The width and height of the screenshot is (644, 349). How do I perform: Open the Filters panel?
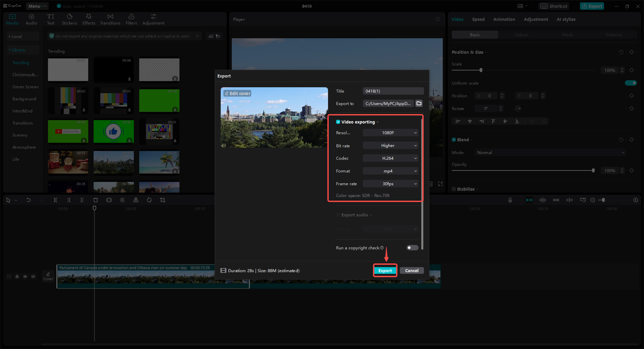click(131, 19)
